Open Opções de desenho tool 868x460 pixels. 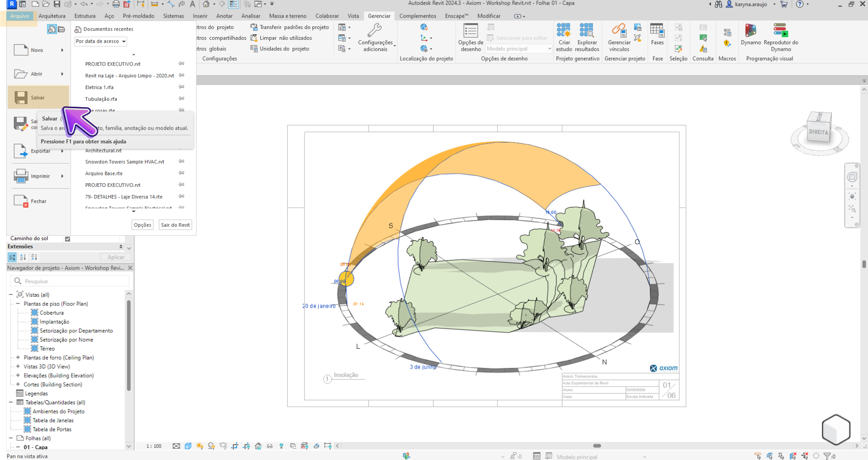(471, 37)
